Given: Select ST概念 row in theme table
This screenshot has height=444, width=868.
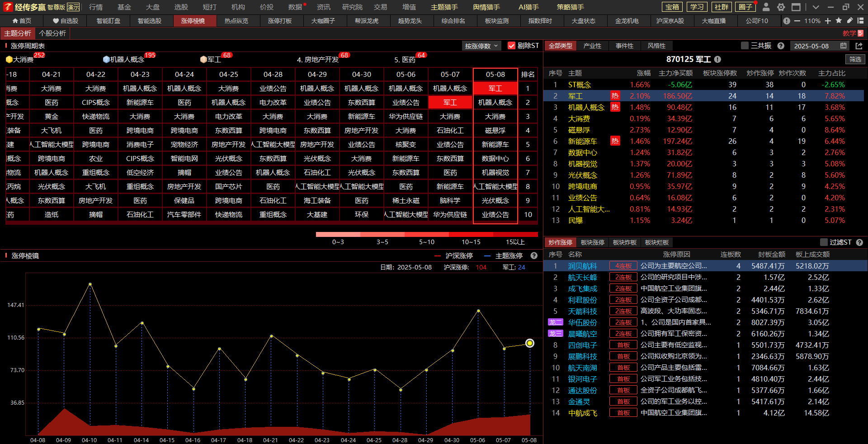Looking at the screenshot, I should coord(703,85).
